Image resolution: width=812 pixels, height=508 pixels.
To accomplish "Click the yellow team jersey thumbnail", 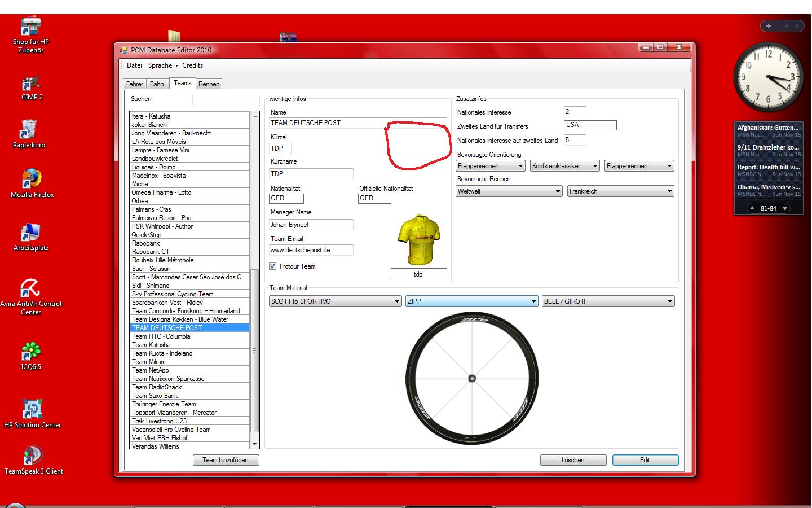I will [418, 240].
